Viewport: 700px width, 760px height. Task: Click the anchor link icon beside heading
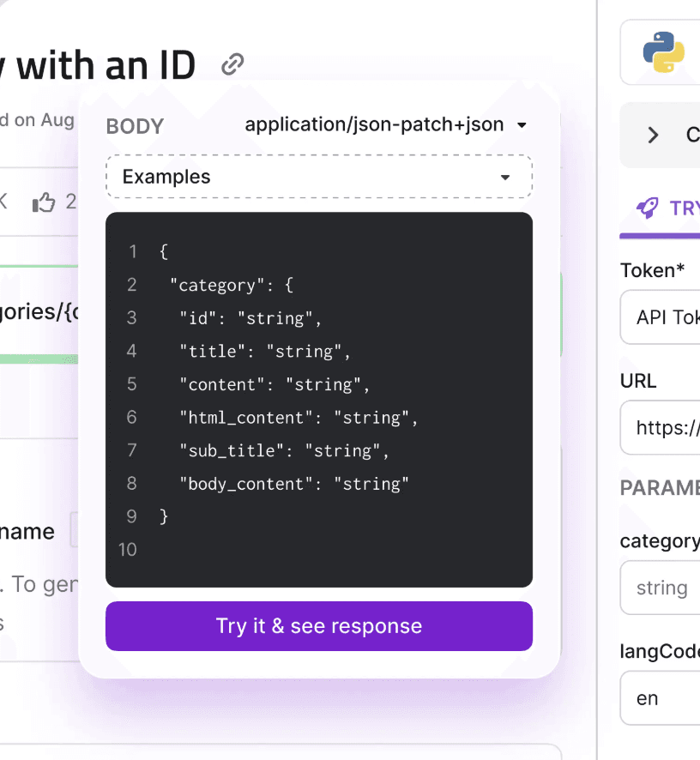pyautogui.click(x=232, y=64)
